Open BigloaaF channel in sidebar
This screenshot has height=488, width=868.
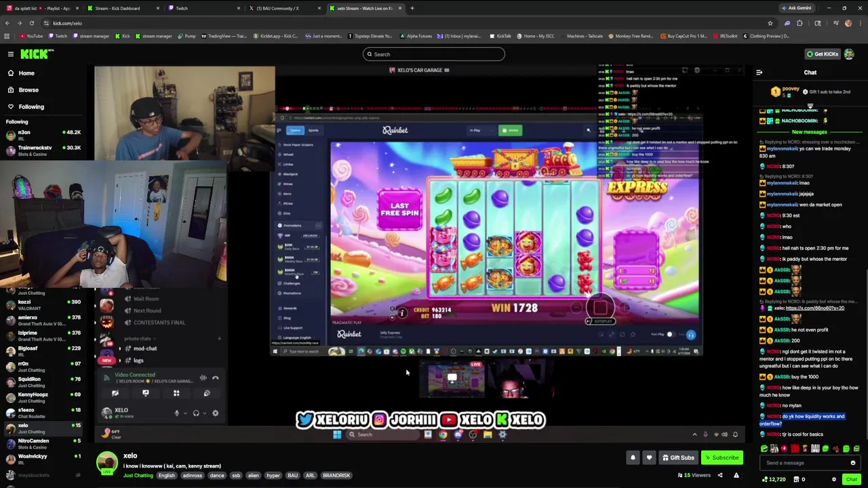coord(42,351)
